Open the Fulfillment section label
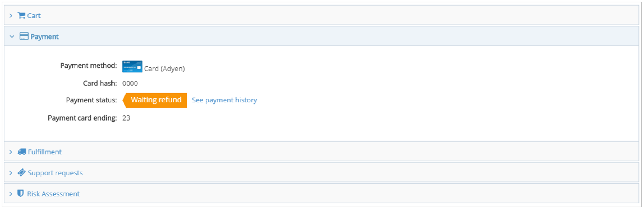The height and width of the screenshot is (210, 644). point(45,152)
